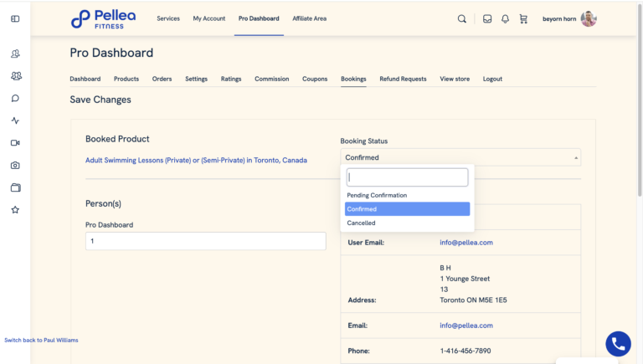Click the View store tab

coord(455,79)
